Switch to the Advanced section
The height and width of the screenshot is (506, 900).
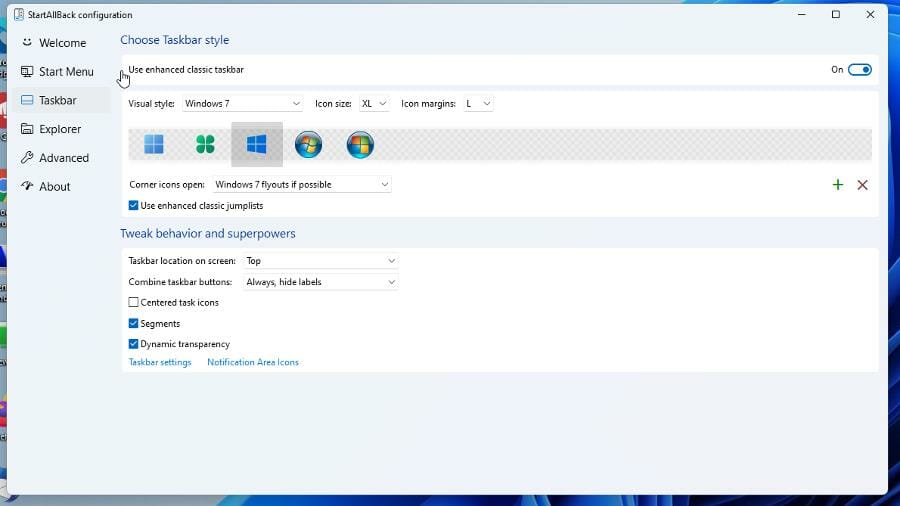click(62, 158)
